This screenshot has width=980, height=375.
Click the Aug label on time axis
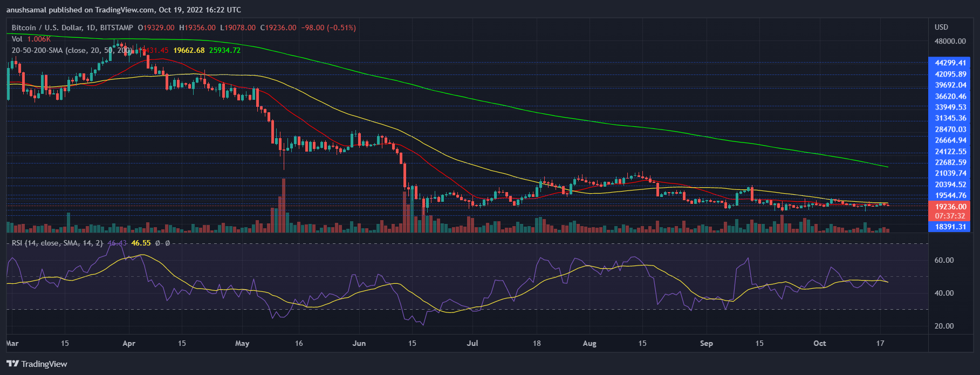[x=590, y=343]
